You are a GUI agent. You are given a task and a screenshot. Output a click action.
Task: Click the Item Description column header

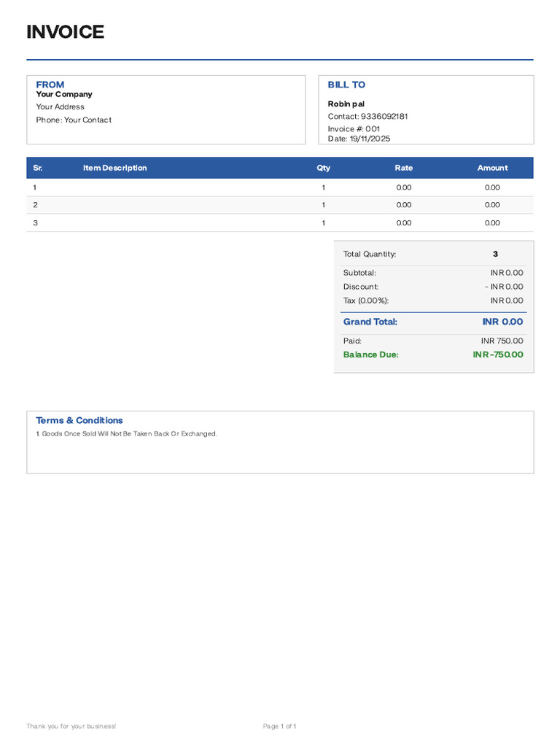[114, 168]
